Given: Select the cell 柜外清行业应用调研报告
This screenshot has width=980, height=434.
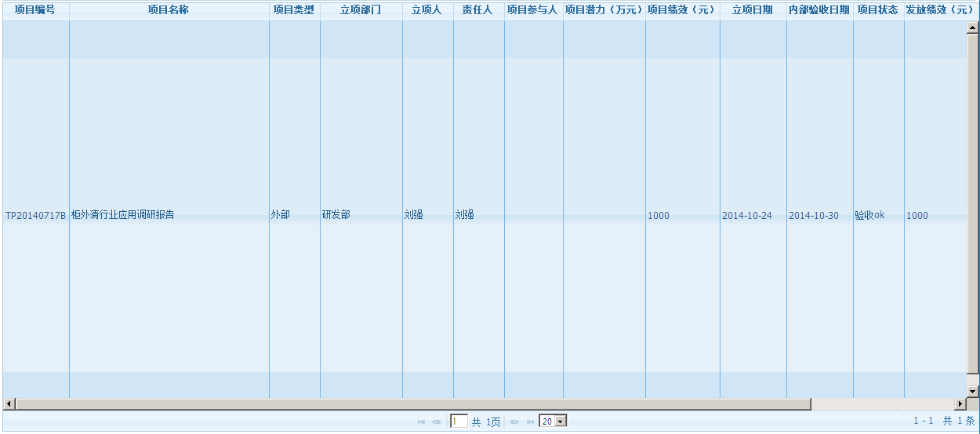Looking at the screenshot, I should (x=123, y=215).
